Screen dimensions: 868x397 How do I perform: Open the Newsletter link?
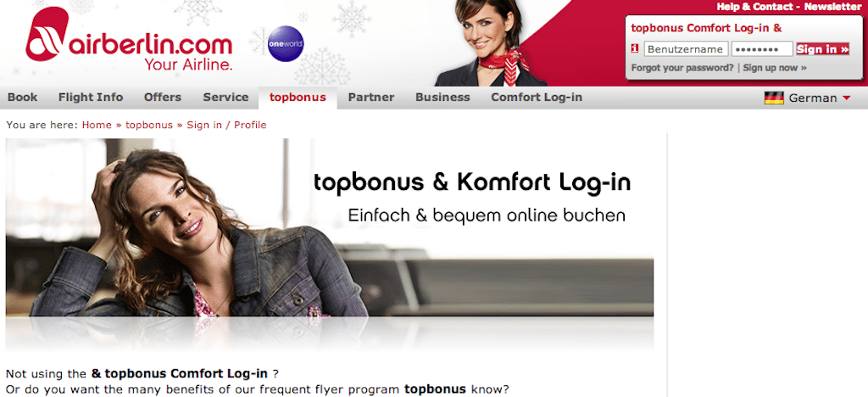832,7
